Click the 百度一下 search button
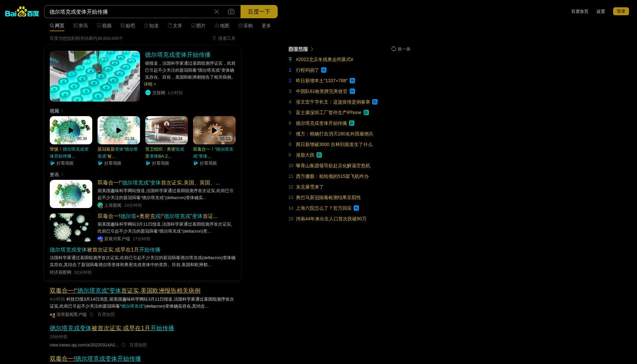Viewport: 637px width, 364px height. [259, 12]
